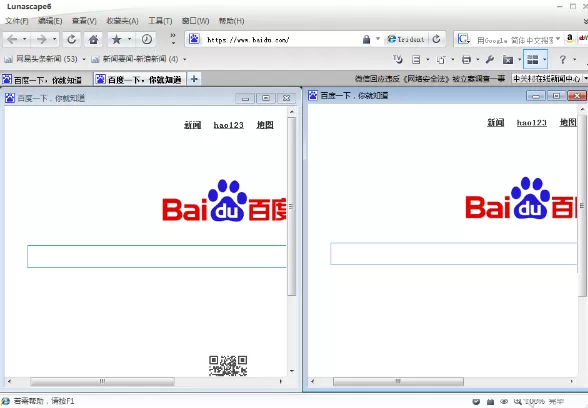Expand the 网易头条新闻 feed dropdown
Screen dimensions: 588x408
tap(84, 59)
